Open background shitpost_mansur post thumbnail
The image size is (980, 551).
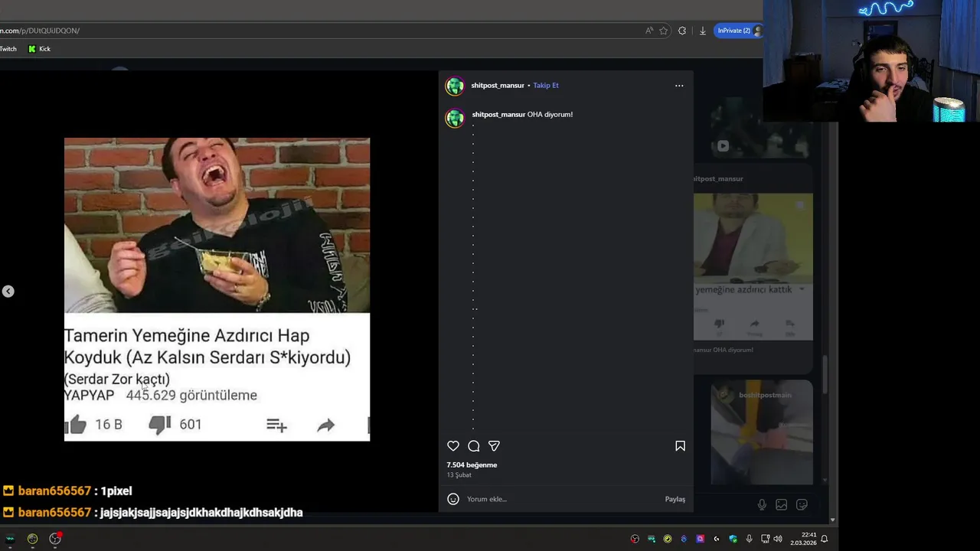(753, 266)
